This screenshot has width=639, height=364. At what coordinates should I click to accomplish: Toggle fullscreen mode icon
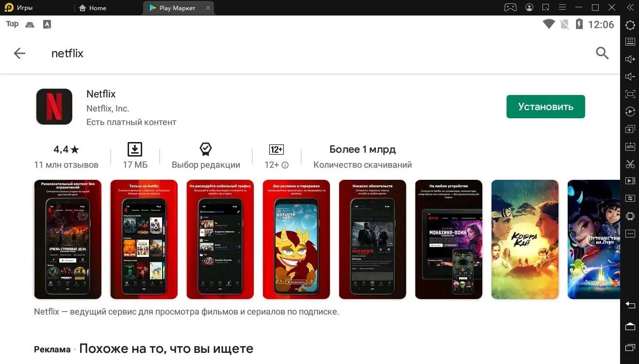click(x=630, y=94)
